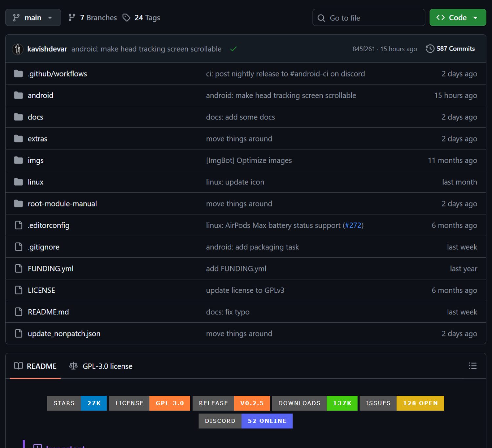This screenshot has height=448, width=492.
Task: Click the folder icon beside extras
Action: coord(18,139)
